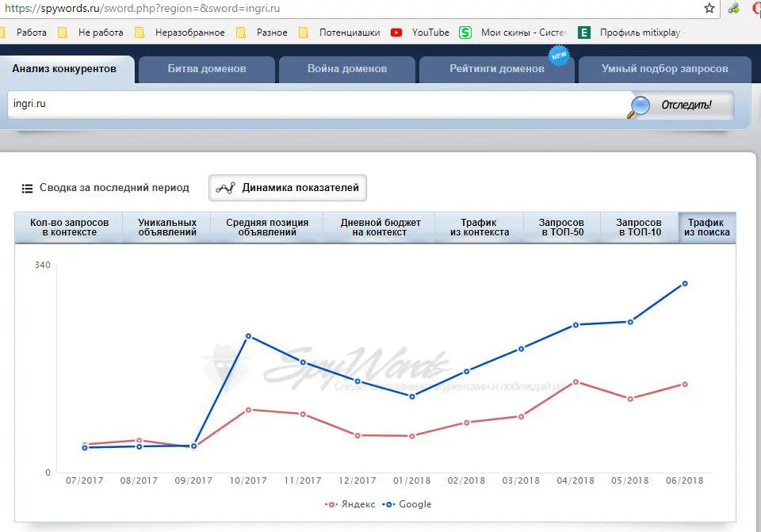Show 'Дневной бюджет на контекст' metric
Image resolution: width=761 pixels, height=532 pixels.
[380, 228]
